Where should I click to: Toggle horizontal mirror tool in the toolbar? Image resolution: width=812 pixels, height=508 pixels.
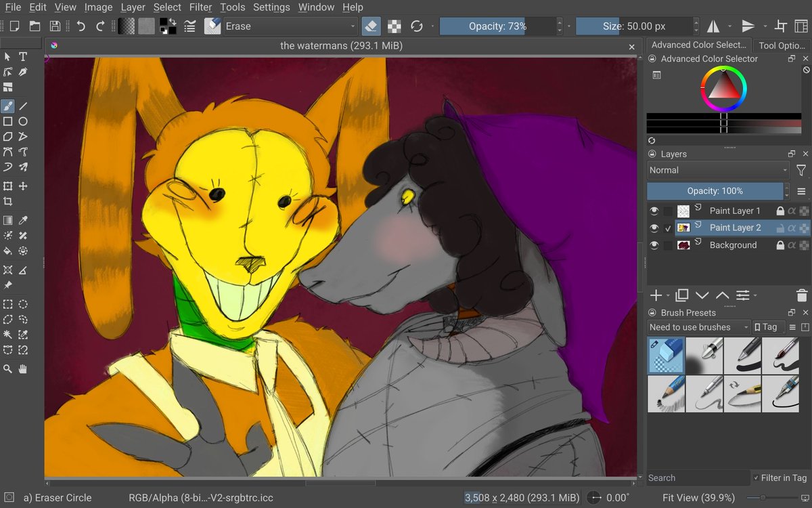click(x=713, y=26)
